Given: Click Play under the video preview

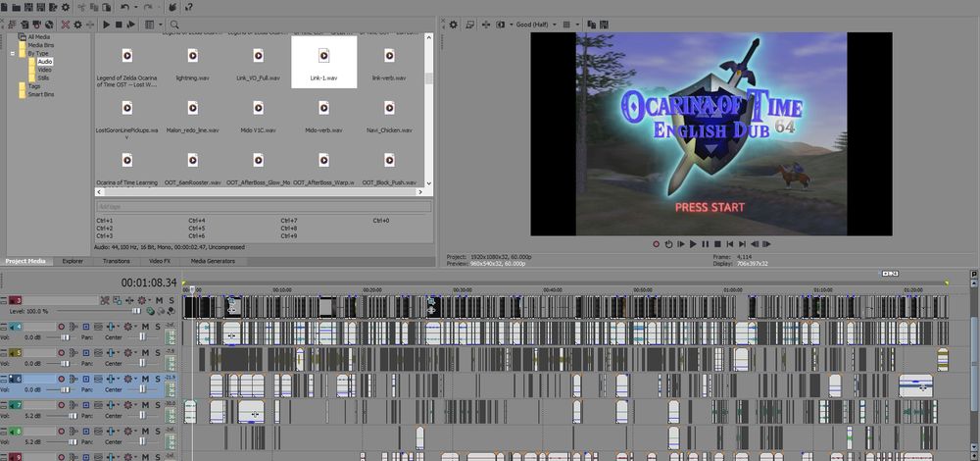Looking at the screenshot, I should 693,244.
